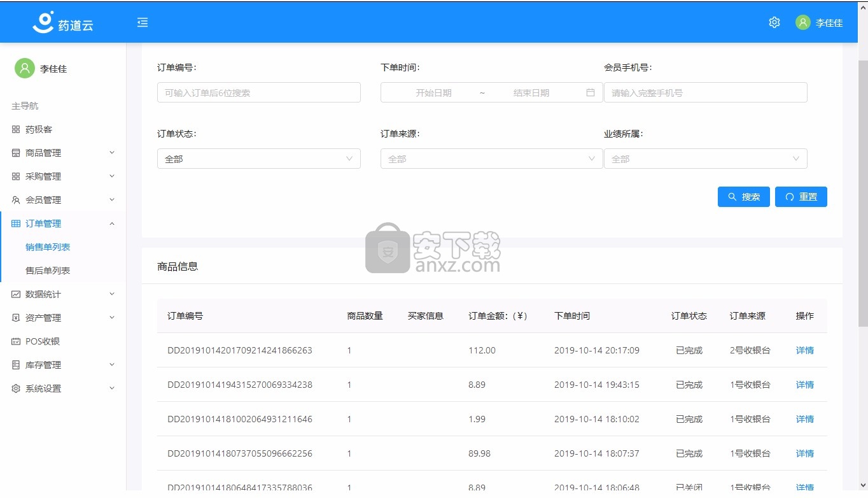Open 详情 for the 112.00 order
Image resolution: width=868 pixels, height=498 pixels.
805,350
